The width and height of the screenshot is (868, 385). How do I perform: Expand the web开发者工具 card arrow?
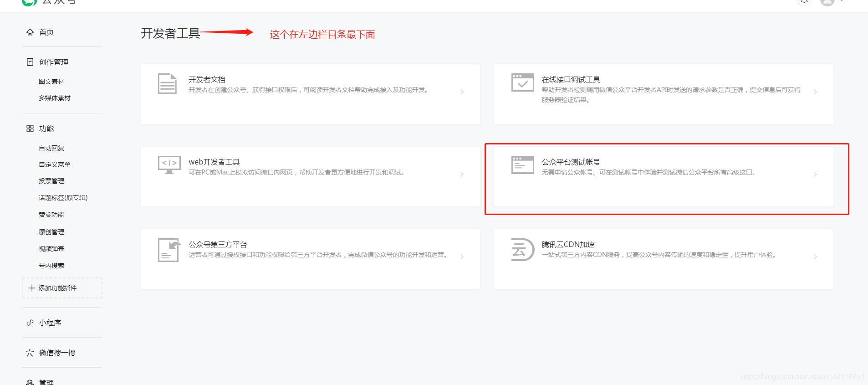(462, 174)
